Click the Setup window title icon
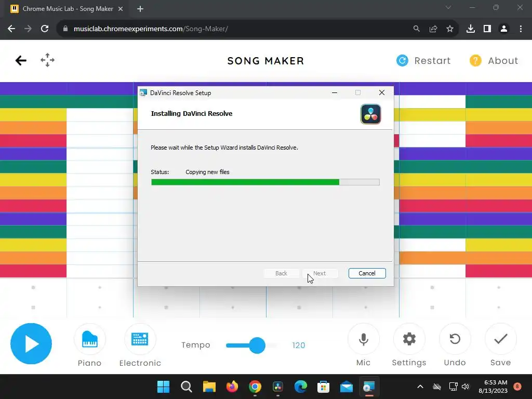Screen dimensions: 532x399 (143, 92)
